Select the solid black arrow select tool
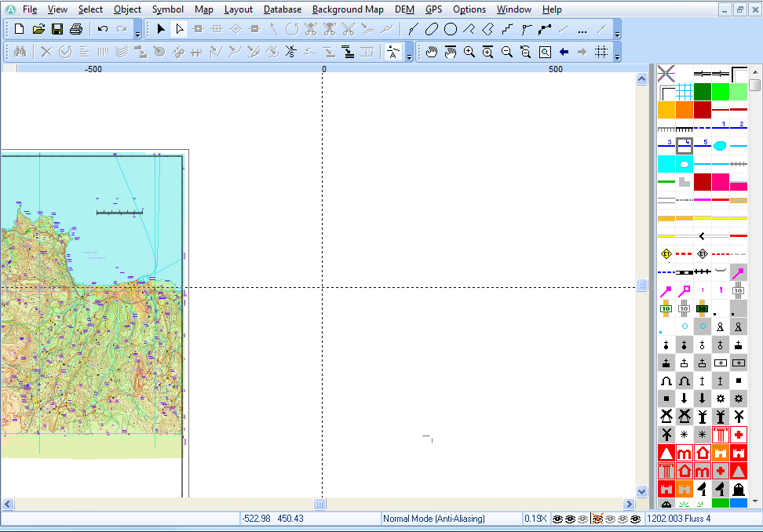Image resolution: width=763 pixels, height=532 pixels. (161, 29)
